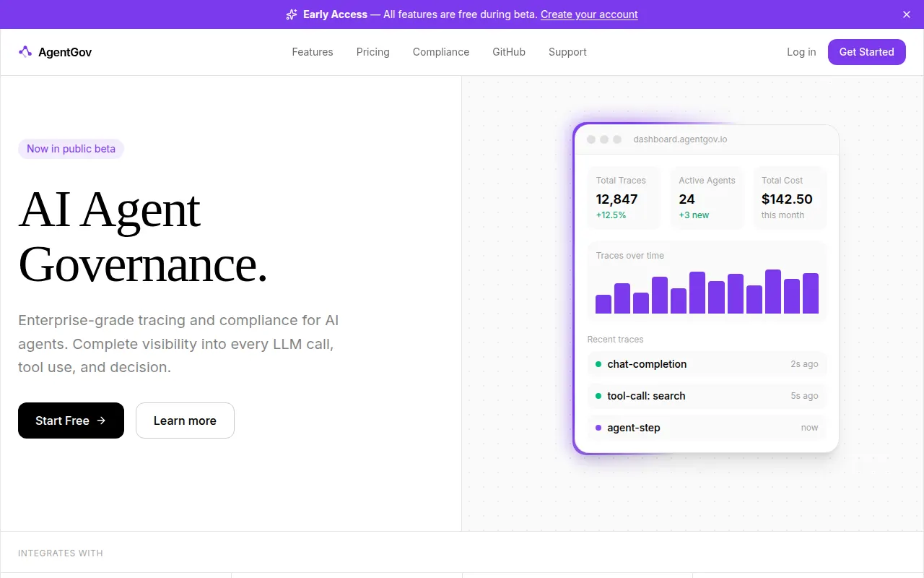Click the green status dot beside tool-call: search
Viewport: 924px width, 578px height.
click(598, 396)
